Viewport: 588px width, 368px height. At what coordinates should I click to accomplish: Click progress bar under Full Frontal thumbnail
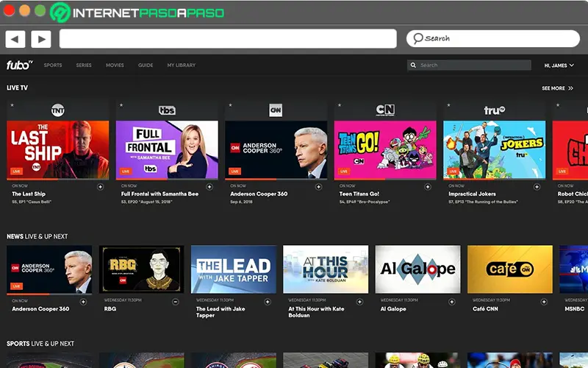pos(167,180)
